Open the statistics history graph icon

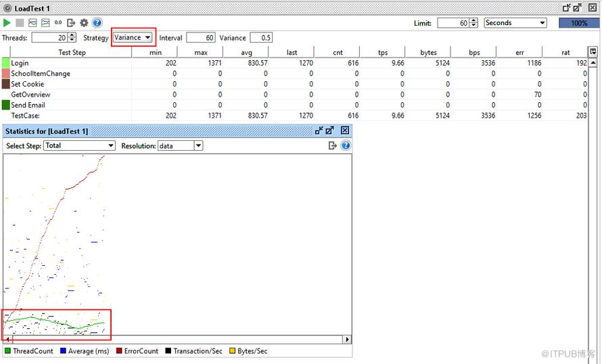click(x=45, y=22)
